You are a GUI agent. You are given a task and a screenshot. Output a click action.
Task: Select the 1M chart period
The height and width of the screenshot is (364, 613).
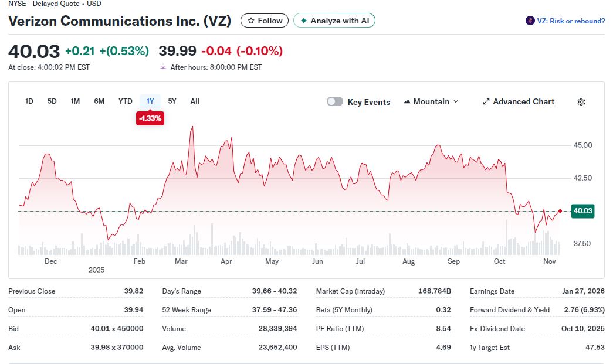[75, 101]
